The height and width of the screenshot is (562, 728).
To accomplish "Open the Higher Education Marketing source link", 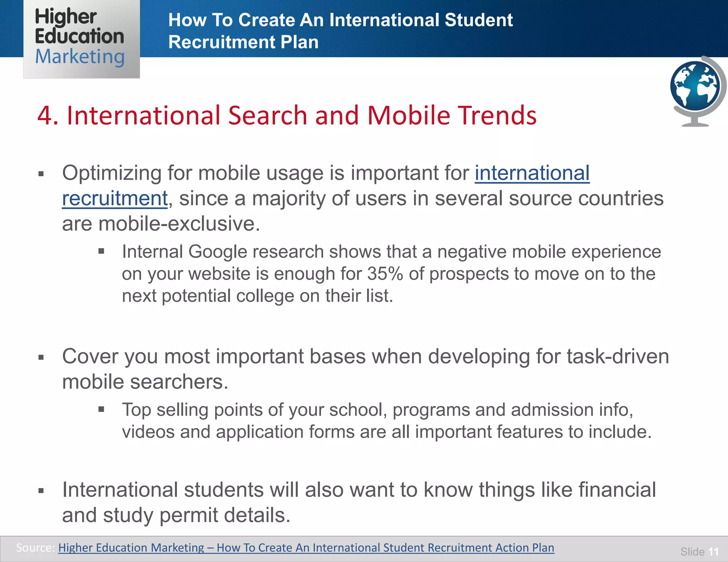I will pyautogui.click(x=306, y=547).
